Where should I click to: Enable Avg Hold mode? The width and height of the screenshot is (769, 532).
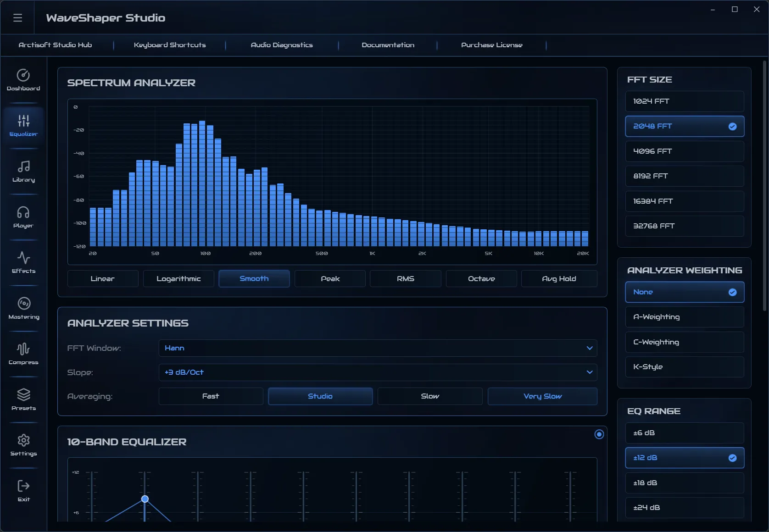[x=559, y=279]
